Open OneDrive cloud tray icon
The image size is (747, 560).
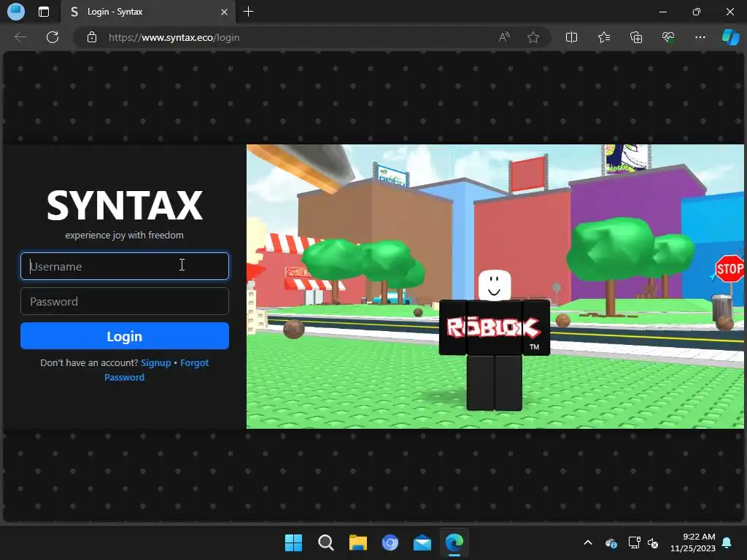click(x=611, y=542)
